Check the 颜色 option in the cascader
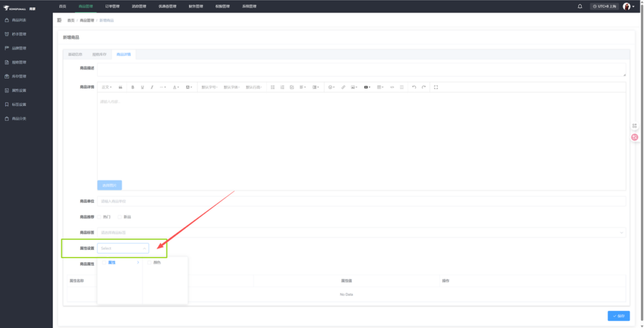 click(x=149, y=263)
